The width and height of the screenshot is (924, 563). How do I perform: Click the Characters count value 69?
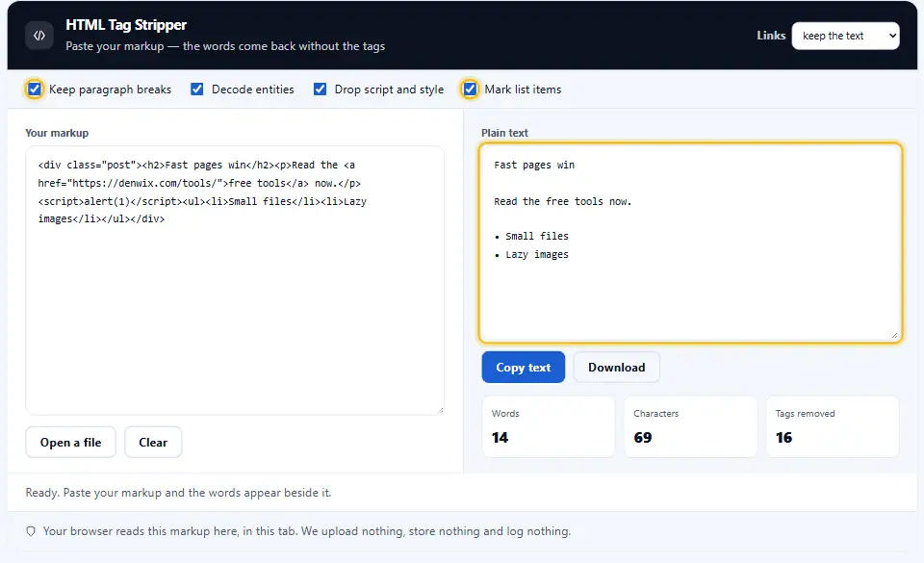pos(643,438)
